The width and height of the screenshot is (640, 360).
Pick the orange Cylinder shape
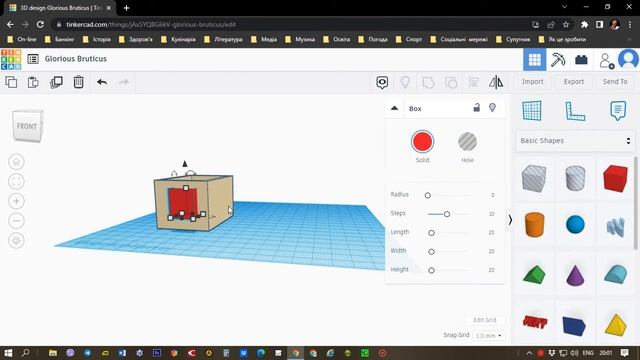click(x=534, y=224)
